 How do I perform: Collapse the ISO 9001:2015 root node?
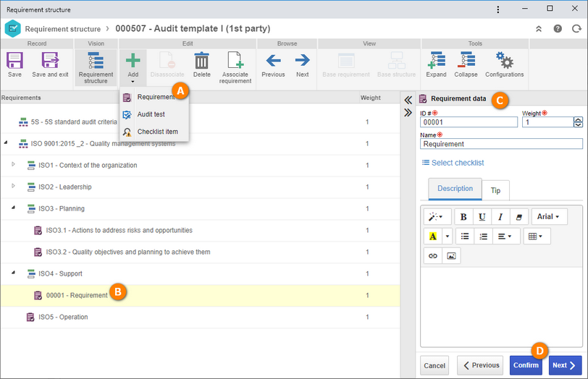6,142
